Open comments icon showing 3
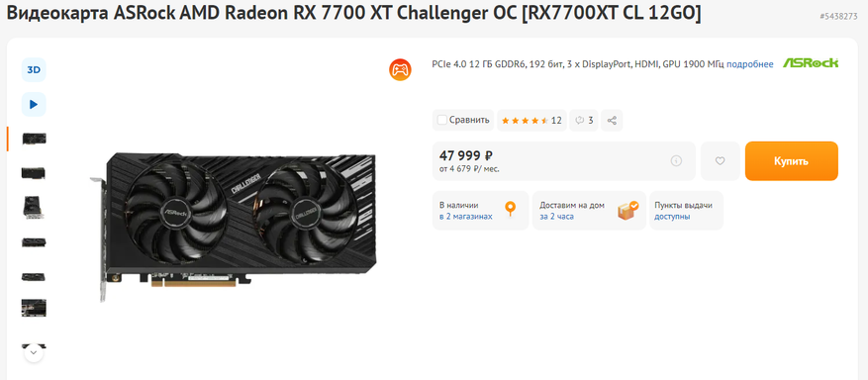The image size is (868, 380). click(584, 120)
